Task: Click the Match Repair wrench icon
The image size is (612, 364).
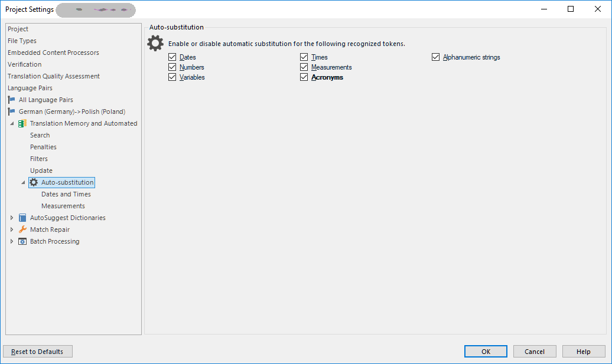Action: [22, 229]
